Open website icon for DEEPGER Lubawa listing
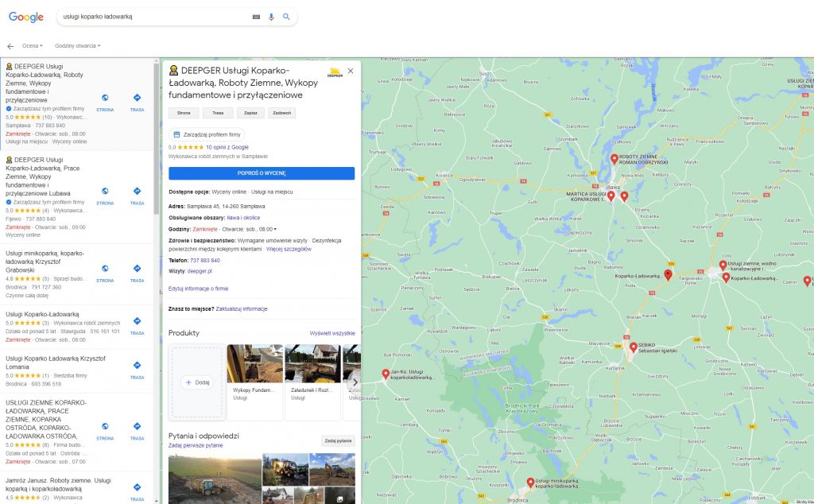Viewport: 814px width, 504px height. pyautogui.click(x=105, y=191)
